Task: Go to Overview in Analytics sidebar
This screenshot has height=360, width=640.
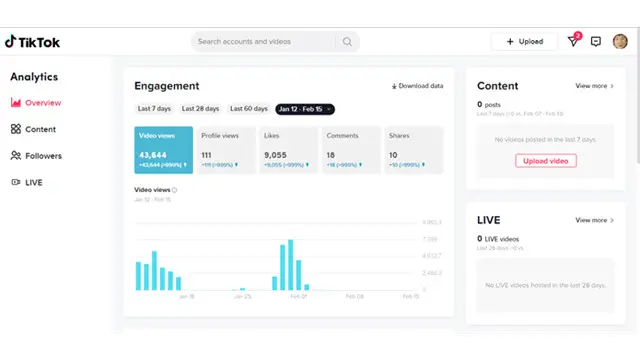Action: [x=36, y=102]
